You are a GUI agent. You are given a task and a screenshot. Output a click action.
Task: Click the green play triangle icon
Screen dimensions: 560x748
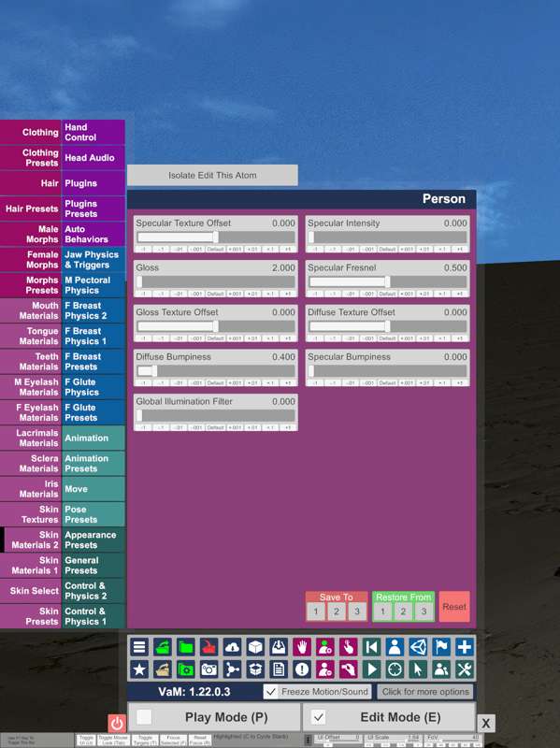pyautogui.click(x=371, y=669)
